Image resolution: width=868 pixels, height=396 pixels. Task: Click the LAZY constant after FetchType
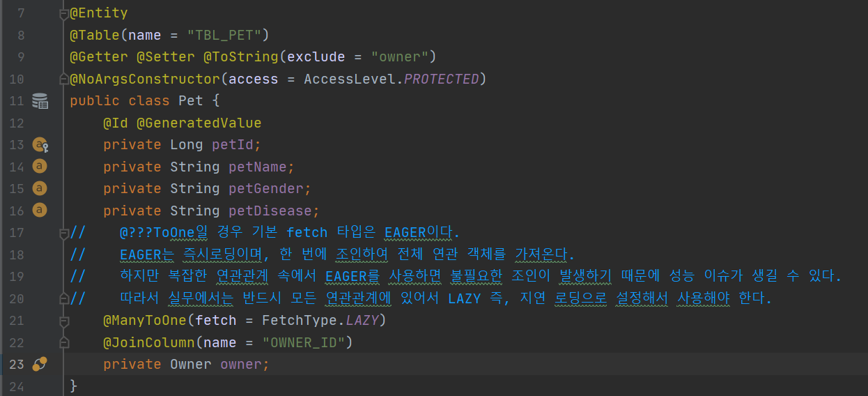(x=362, y=320)
